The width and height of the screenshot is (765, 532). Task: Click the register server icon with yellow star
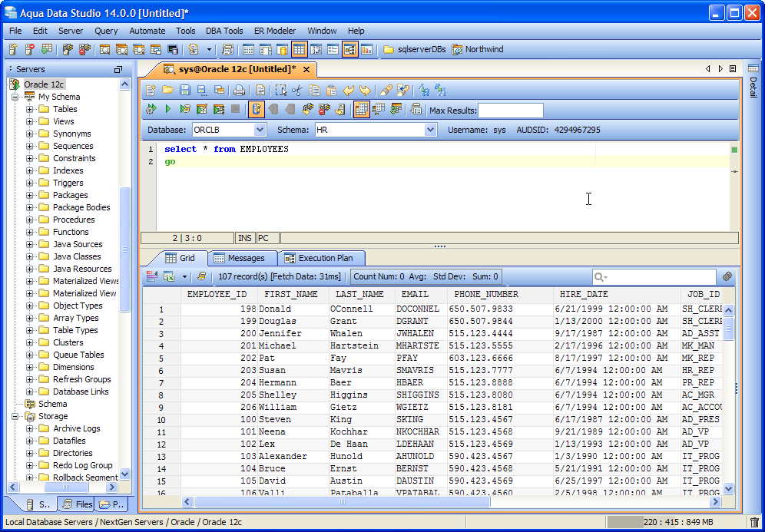point(14,49)
